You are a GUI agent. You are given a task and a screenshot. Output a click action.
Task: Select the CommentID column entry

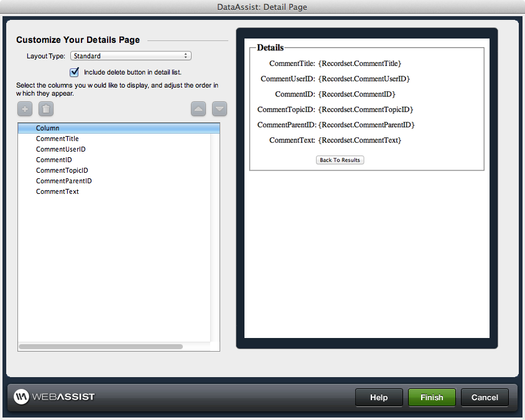click(x=53, y=160)
